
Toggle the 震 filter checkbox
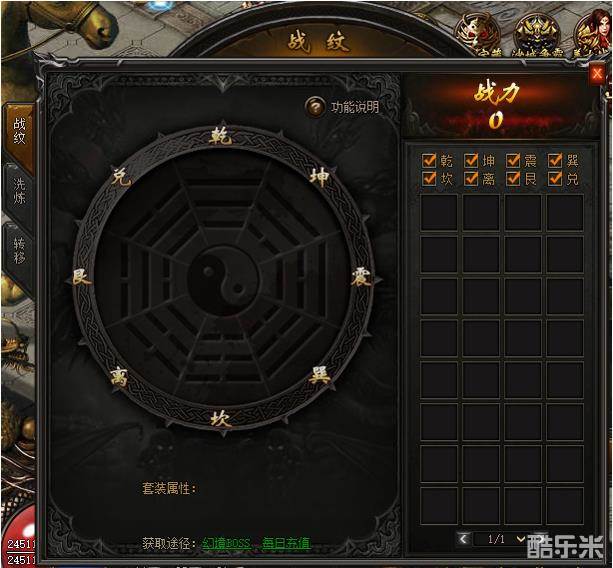513,160
